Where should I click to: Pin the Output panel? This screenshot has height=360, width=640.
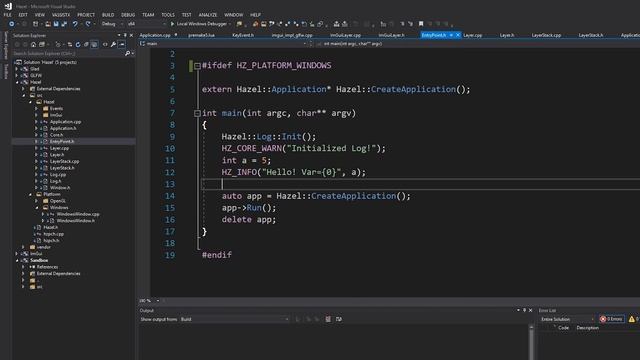tap(524, 310)
